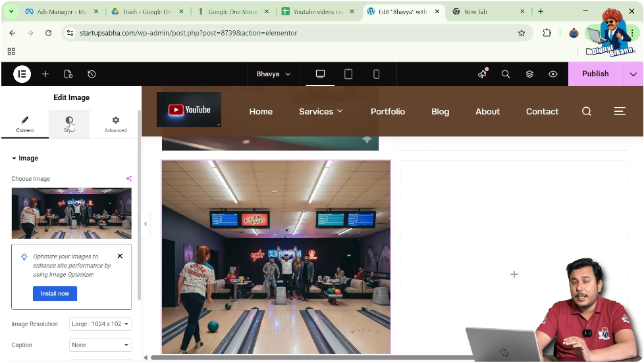The width and height of the screenshot is (644, 363).
Task: Click Home link in site header
Action: click(261, 112)
